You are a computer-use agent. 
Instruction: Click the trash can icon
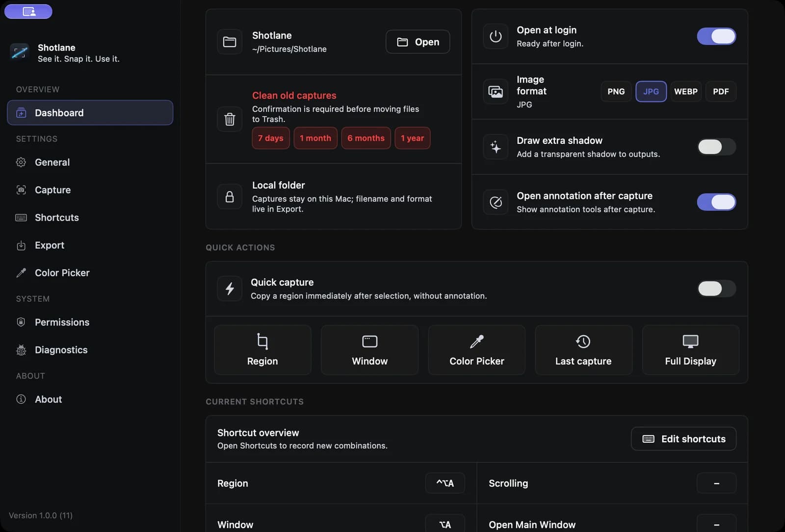[x=230, y=119]
